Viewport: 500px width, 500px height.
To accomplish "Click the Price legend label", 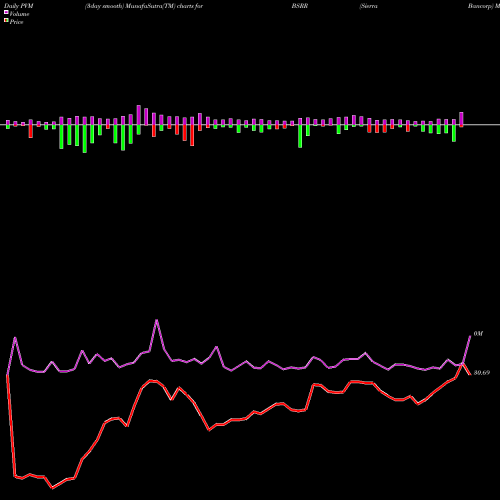I will 16,22.
